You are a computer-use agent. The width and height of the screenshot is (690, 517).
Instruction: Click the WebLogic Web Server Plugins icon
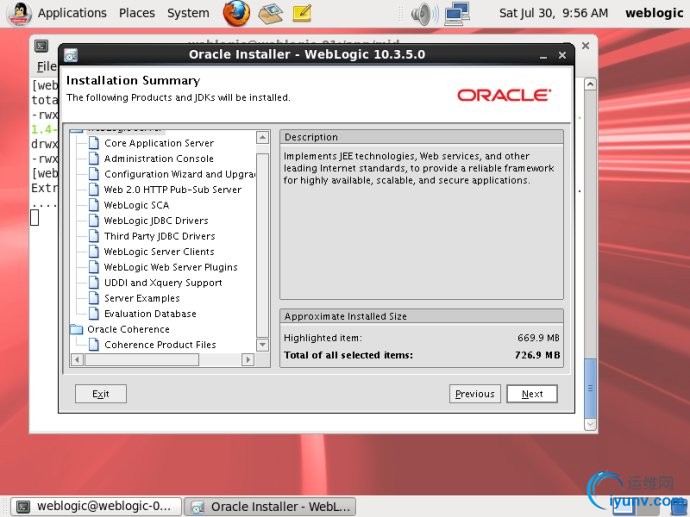point(93,267)
